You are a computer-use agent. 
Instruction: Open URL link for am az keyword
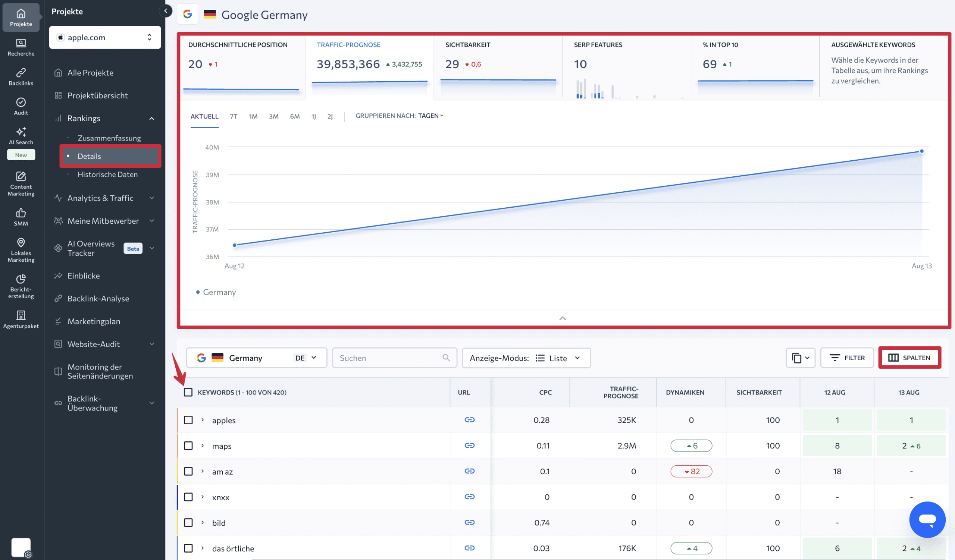click(469, 471)
